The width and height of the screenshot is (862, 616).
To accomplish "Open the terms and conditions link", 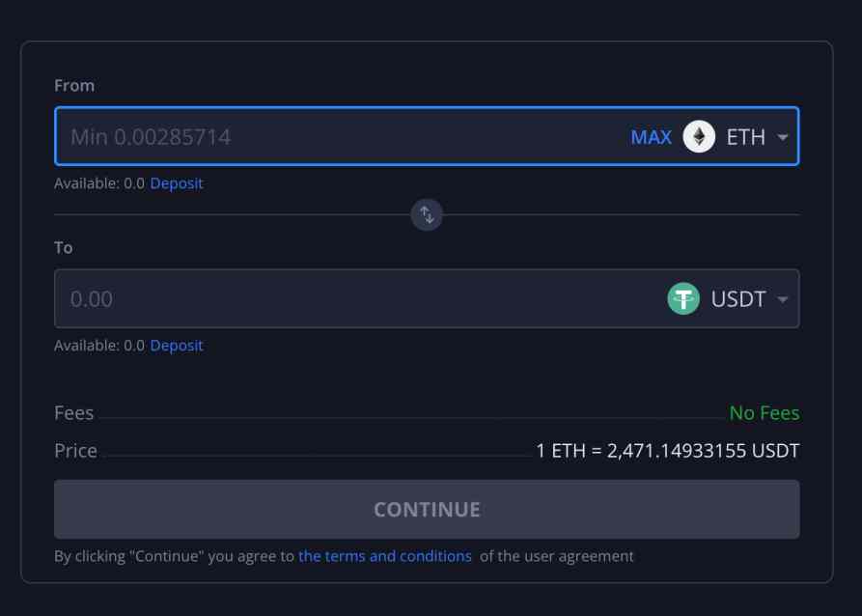I will click(385, 556).
